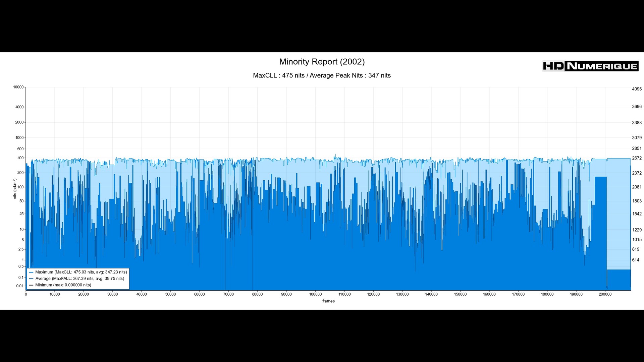Click the HD Numerique logo
644x362 pixels.
(590, 66)
